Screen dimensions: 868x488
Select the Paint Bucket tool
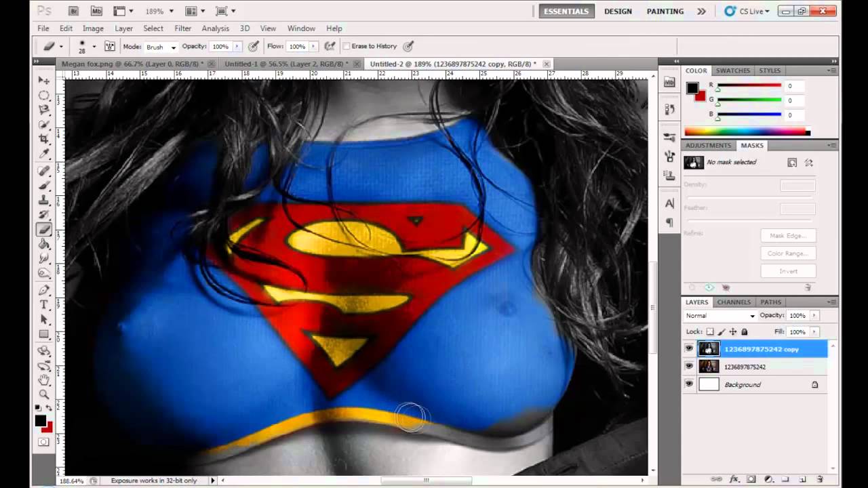pos(44,245)
